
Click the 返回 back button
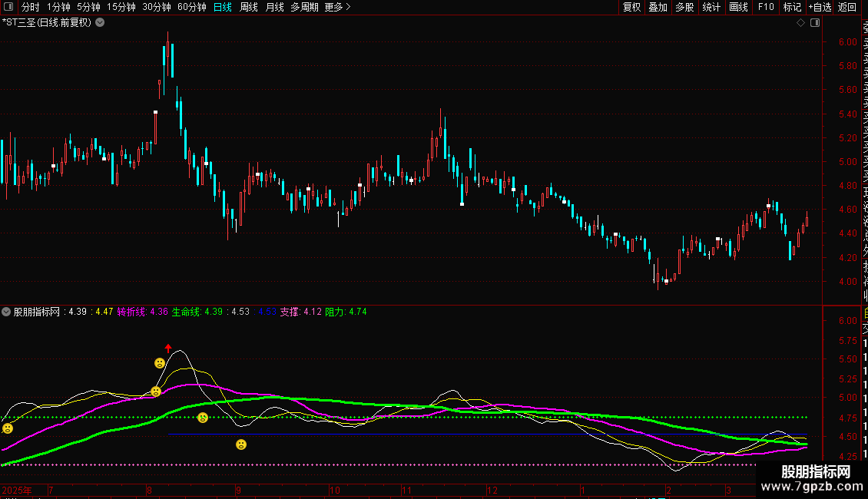point(847,7)
